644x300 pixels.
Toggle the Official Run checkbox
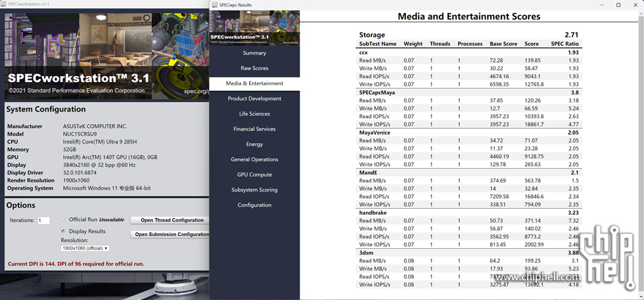63,219
